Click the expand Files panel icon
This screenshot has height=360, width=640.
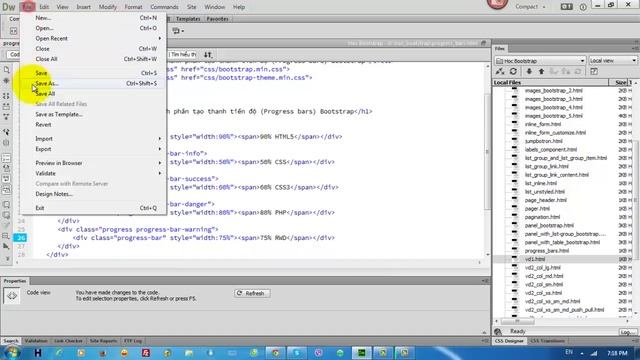[594, 71]
